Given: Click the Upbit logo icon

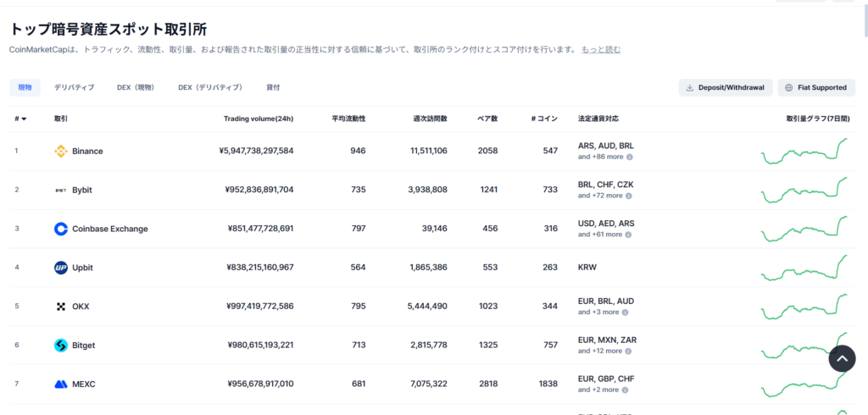Looking at the screenshot, I should (61, 268).
